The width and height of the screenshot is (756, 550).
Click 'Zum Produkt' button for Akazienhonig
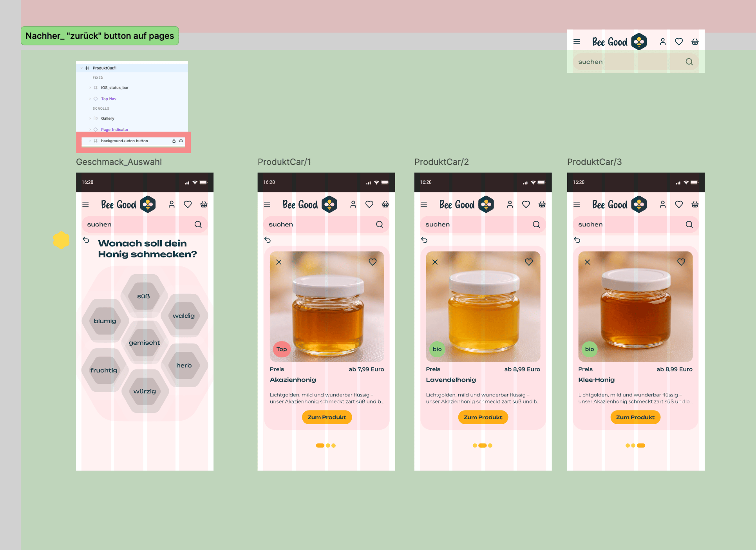[327, 418]
